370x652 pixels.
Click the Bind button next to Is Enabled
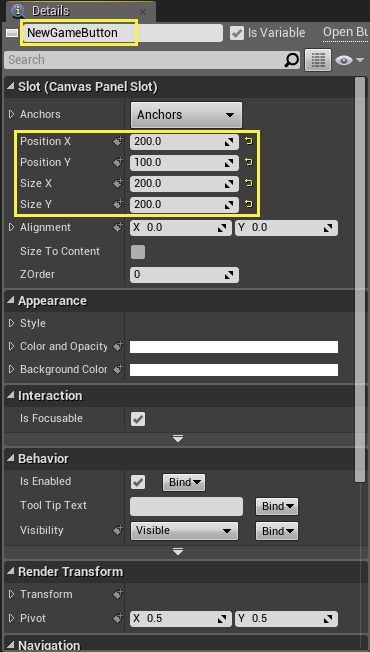pos(184,482)
